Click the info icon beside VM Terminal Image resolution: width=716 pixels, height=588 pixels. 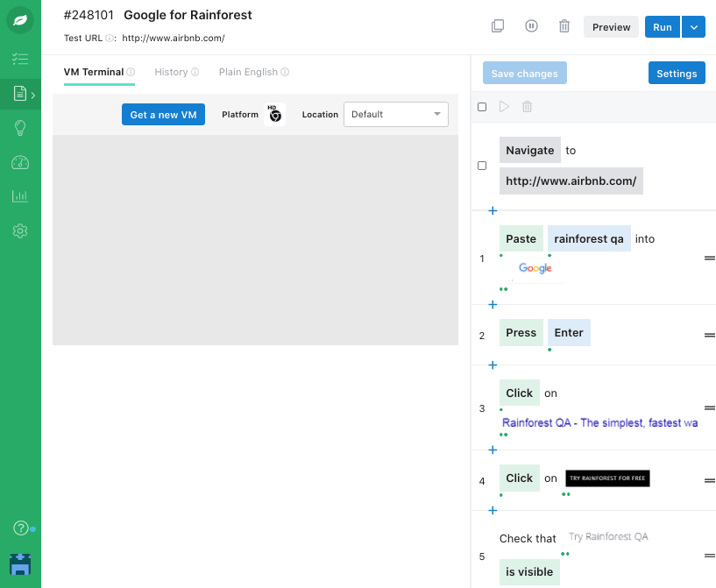coord(131,72)
